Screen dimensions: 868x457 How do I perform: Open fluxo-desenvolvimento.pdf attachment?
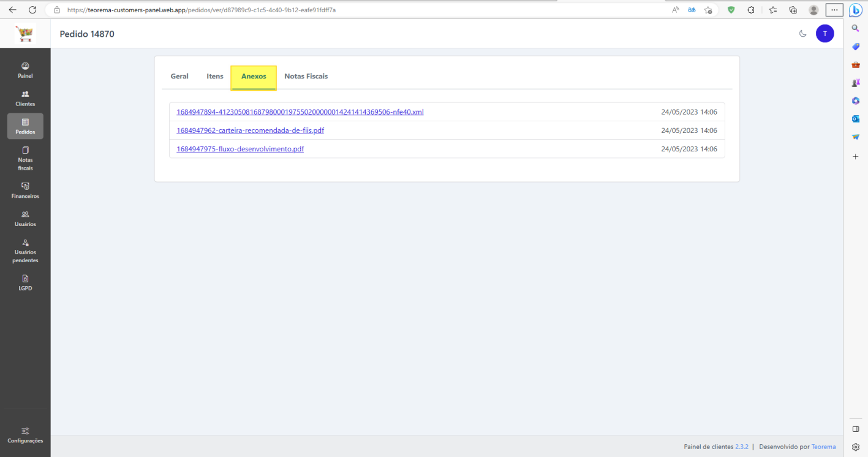[x=240, y=149]
